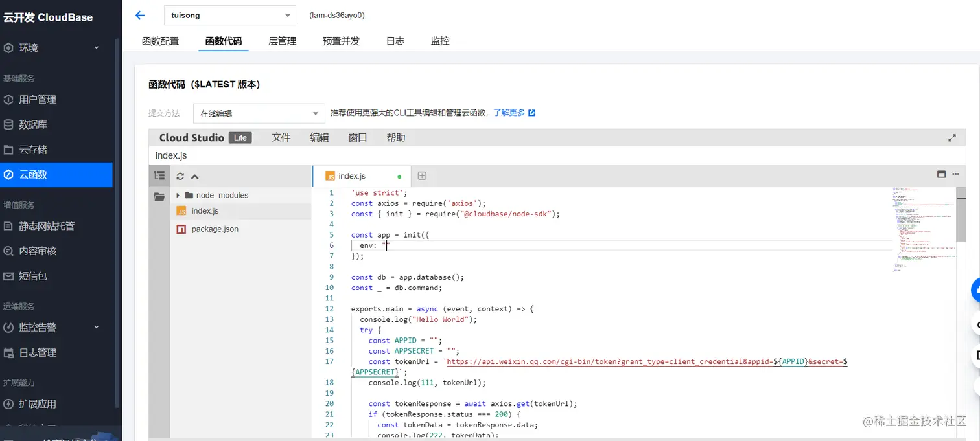Image resolution: width=980 pixels, height=441 pixels.
Task: Select 云函数 in the sidebar
Action: click(56, 175)
